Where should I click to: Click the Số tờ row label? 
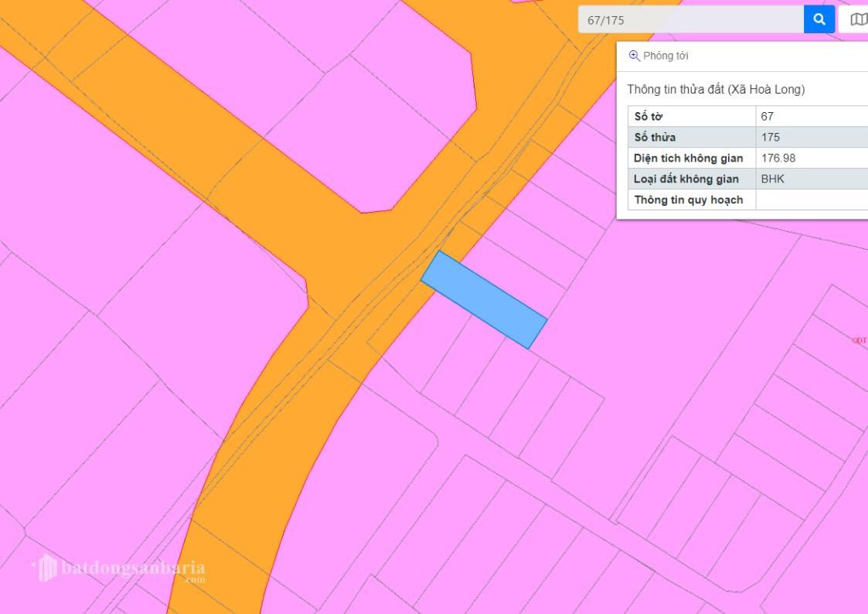(648, 117)
